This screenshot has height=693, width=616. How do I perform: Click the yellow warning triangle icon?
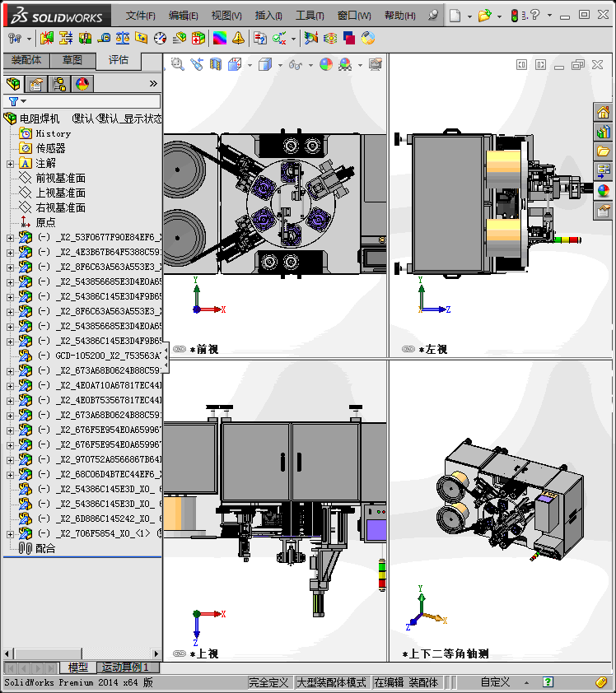238,39
